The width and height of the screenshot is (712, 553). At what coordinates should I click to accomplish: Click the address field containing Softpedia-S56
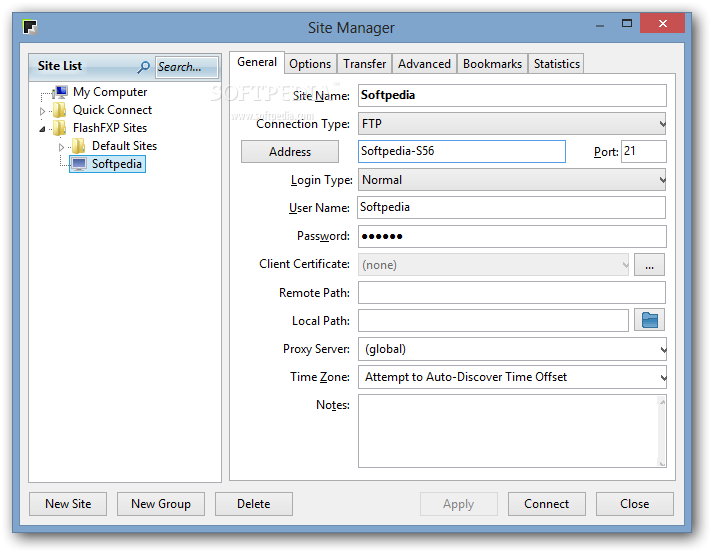point(462,151)
